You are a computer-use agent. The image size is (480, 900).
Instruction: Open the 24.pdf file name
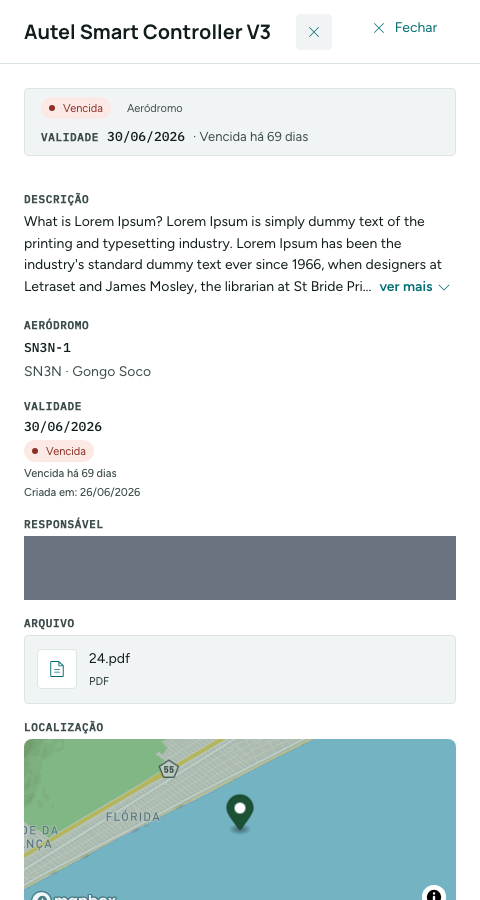point(109,658)
